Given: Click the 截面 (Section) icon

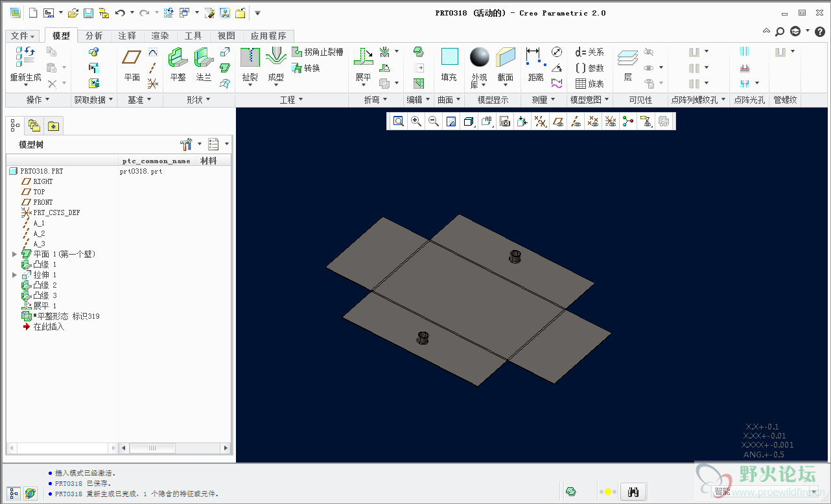Looking at the screenshot, I should point(506,57).
